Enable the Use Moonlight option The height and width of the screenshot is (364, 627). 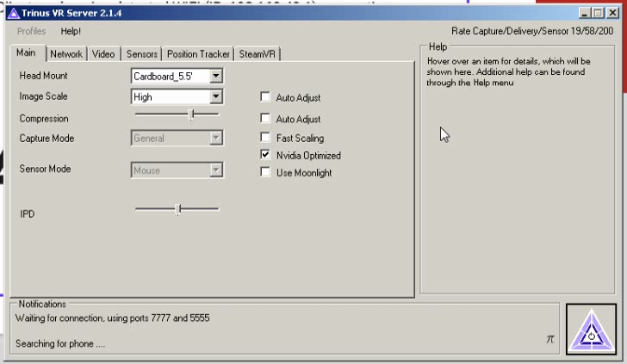[264, 172]
